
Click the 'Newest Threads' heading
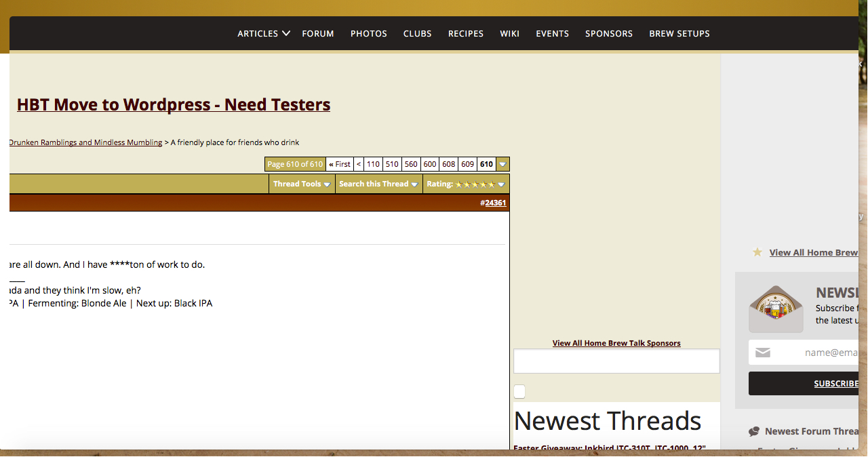[x=608, y=421]
